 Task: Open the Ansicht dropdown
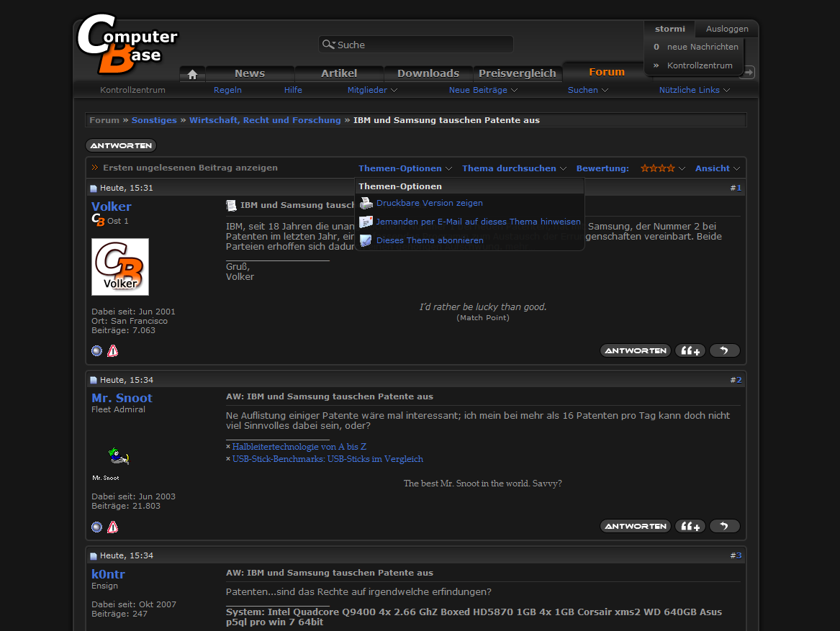point(718,168)
